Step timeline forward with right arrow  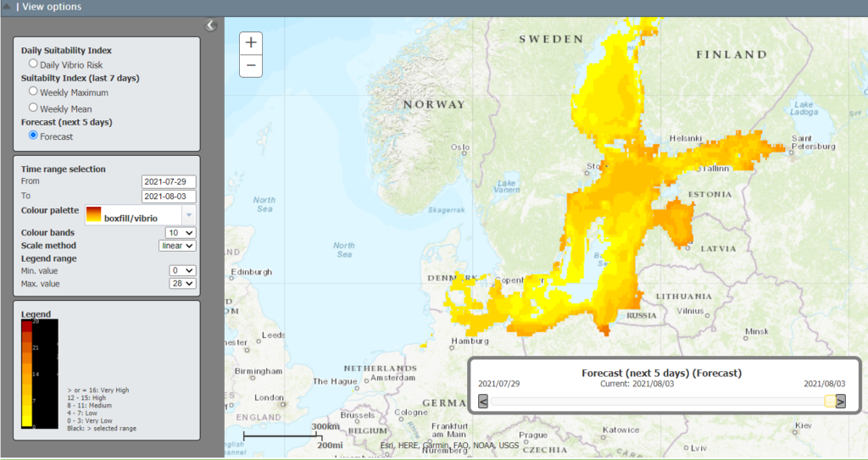pyautogui.click(x=840, y=402)
